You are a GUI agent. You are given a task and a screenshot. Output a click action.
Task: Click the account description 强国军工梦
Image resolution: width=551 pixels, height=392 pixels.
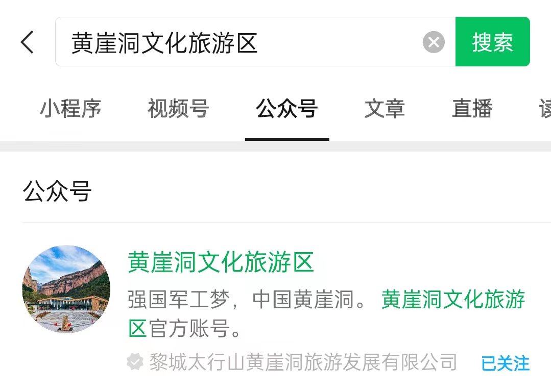tap(178, 299)
